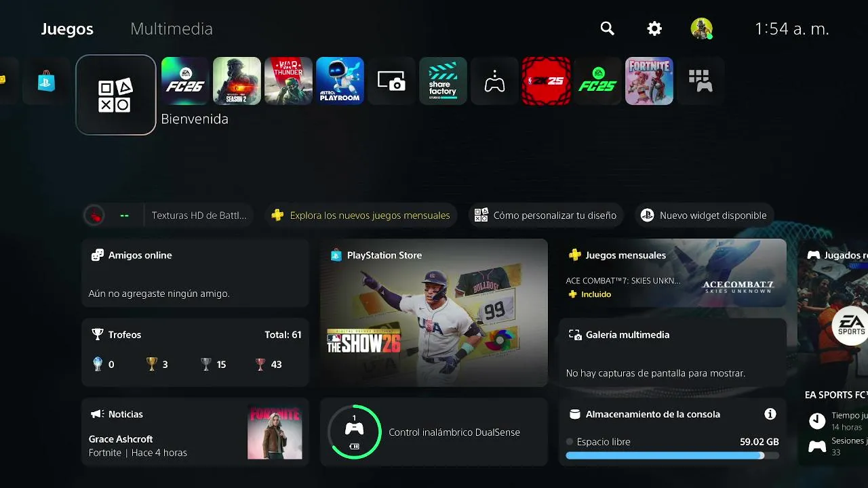
Task: Click the Total: 61 trophies text
Action: 283,335
